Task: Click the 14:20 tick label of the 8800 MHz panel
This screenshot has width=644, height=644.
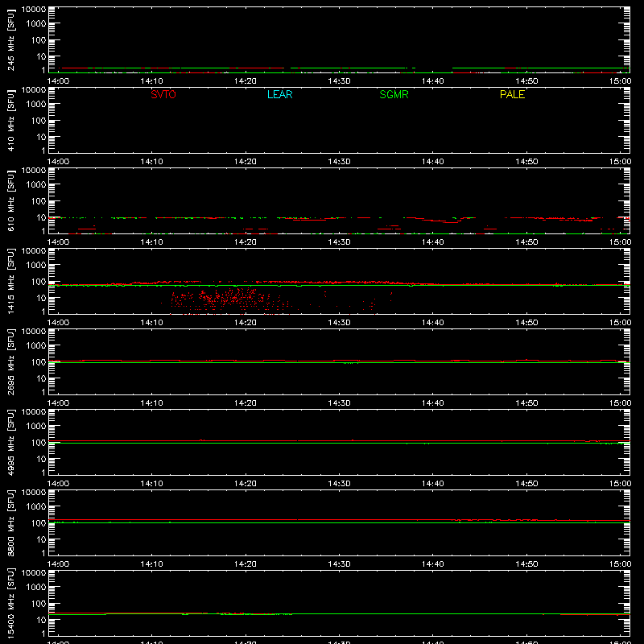Action: coord(246,564)
